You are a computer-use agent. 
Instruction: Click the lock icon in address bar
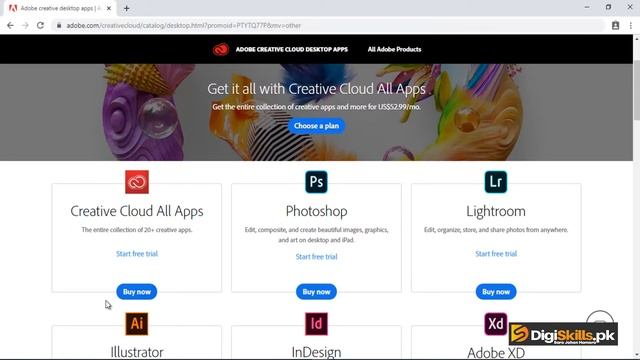59,25
